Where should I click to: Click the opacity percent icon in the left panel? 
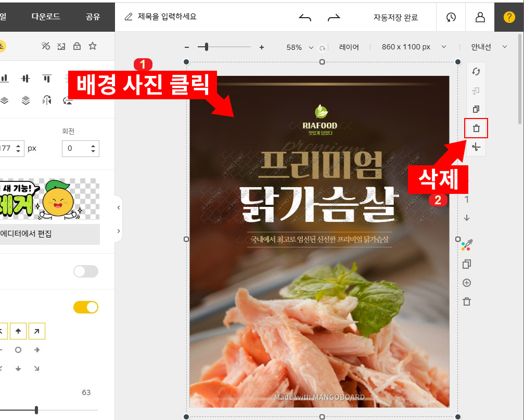point(46,46)
